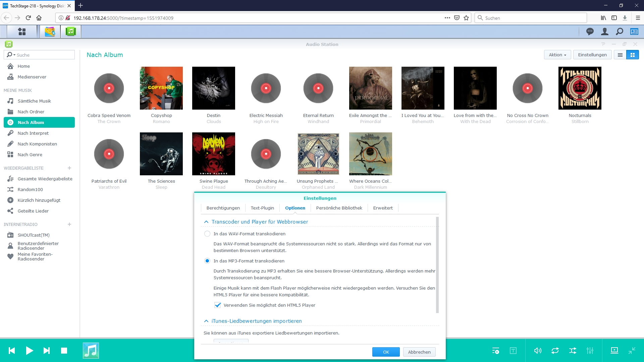This screenshot has width=644, height=362.
Task: Open the equalizer icon
Action: (590, 351)
